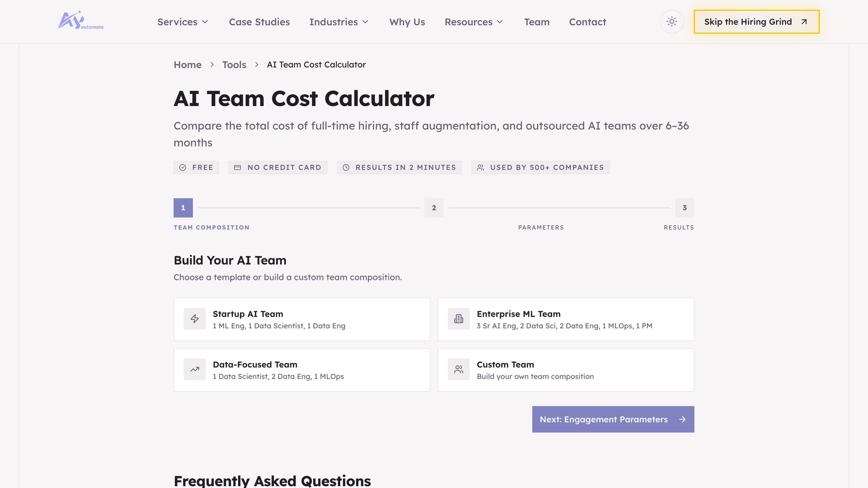Click 'Build your own team composition' text
The width and height of the screenshot is (868, 488).
535,376
